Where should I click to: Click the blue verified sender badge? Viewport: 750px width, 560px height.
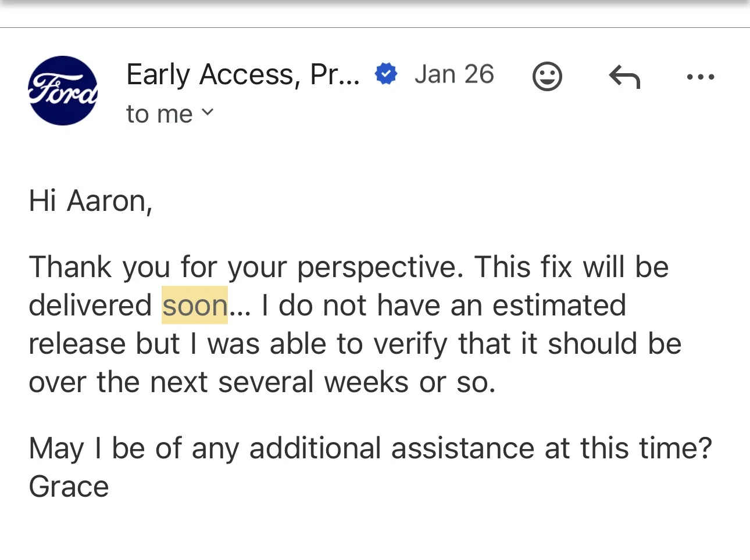click(386, 74)
